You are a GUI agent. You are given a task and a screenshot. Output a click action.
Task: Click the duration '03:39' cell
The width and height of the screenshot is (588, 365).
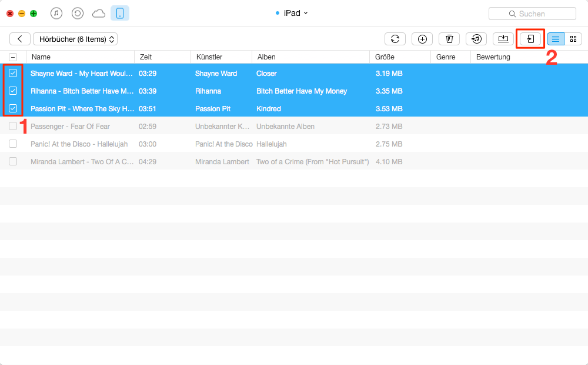(148, 91)
